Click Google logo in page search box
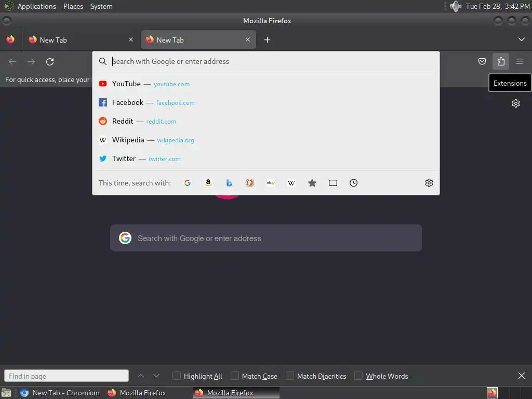 click(125, 238)
